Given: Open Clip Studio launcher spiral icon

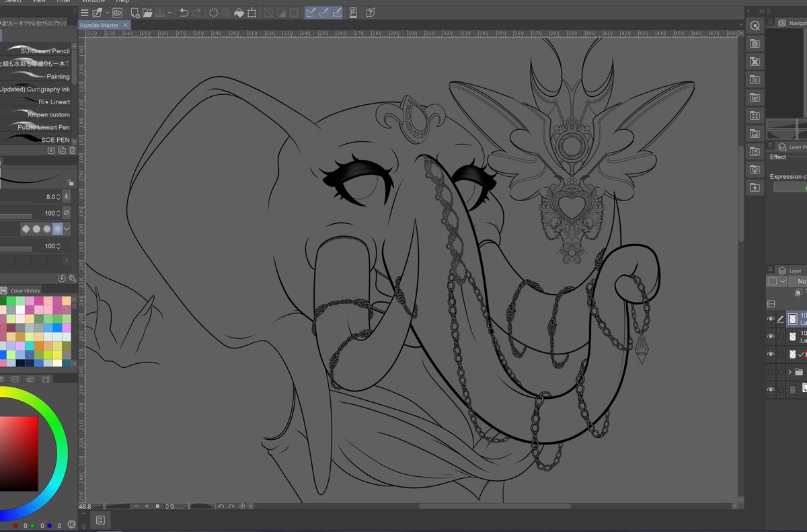Looking at the screenshot, I should pos(118,13).
